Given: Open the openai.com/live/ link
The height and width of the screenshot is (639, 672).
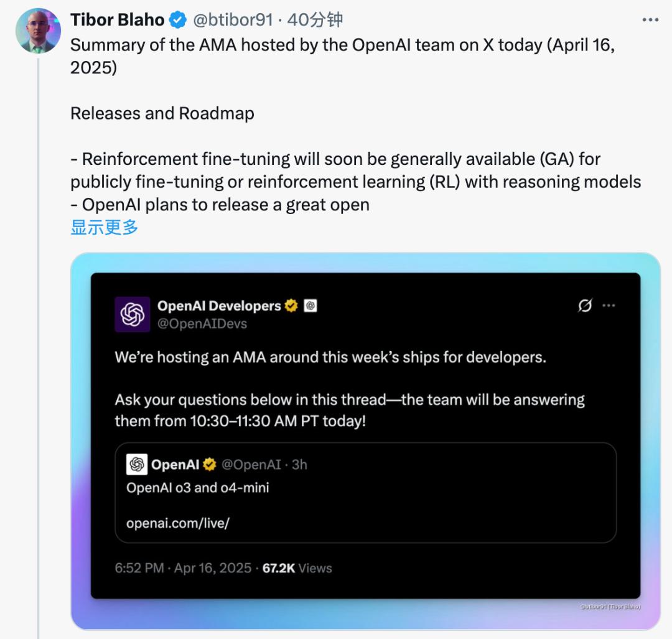Looking at the screenshot, I should point(178,523).
